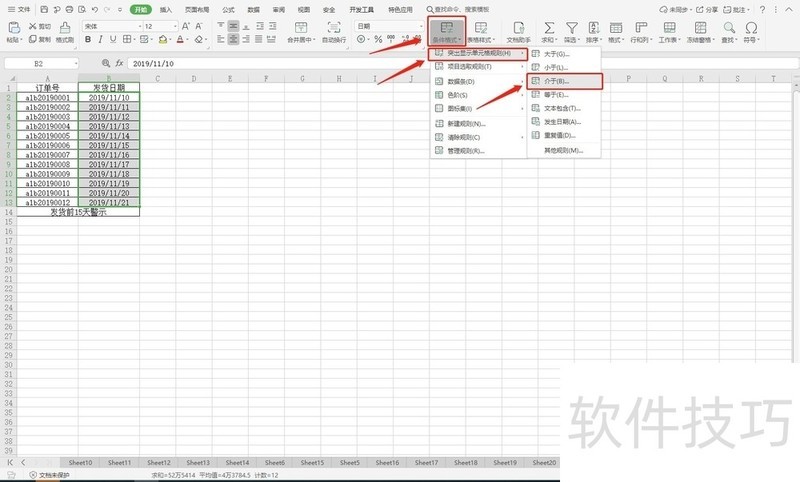The width and height of the screenshot is (800, 482).
Task: Expand the number format dropdown showing 日期
Action: 389,26
